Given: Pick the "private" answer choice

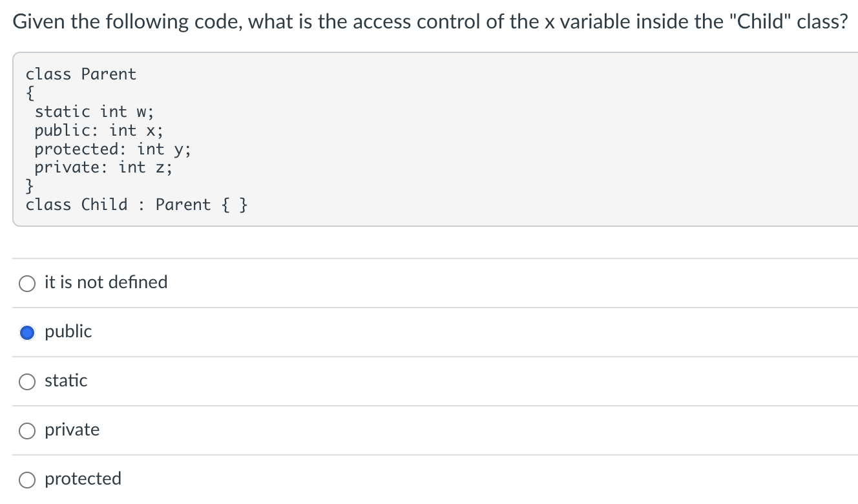Looking at the screenshot, I should [27, 430].
